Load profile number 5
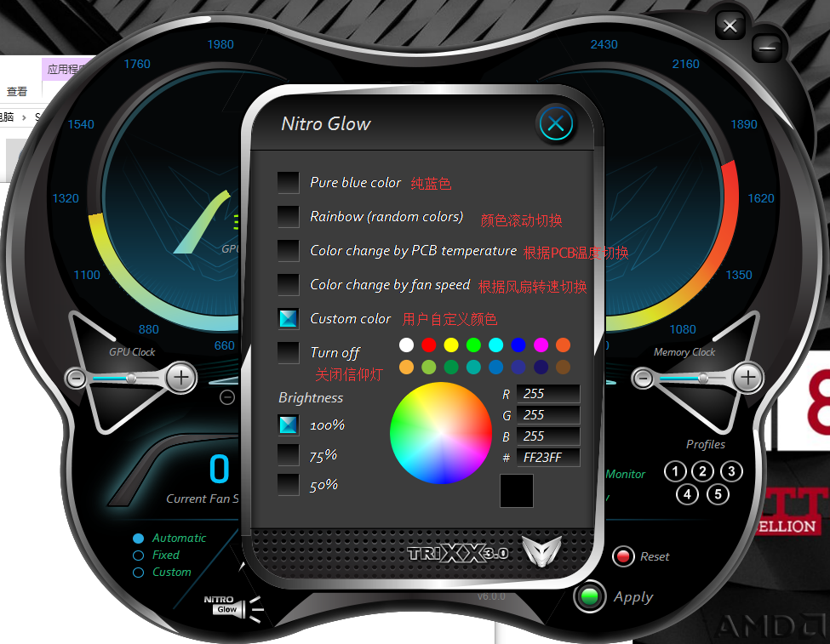Image resolution: width=830 pixels, height=644 pixels. [x=718, y=495]
